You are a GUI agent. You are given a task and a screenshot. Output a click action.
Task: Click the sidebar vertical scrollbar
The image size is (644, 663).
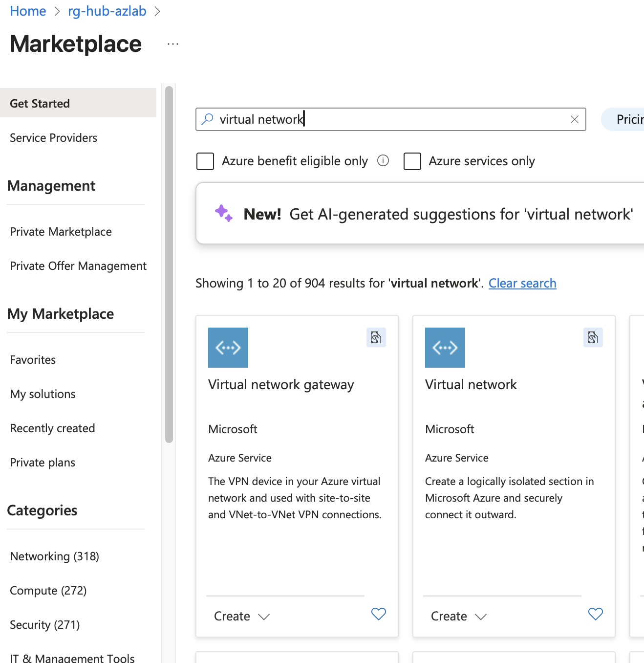[x=169, y=265]
